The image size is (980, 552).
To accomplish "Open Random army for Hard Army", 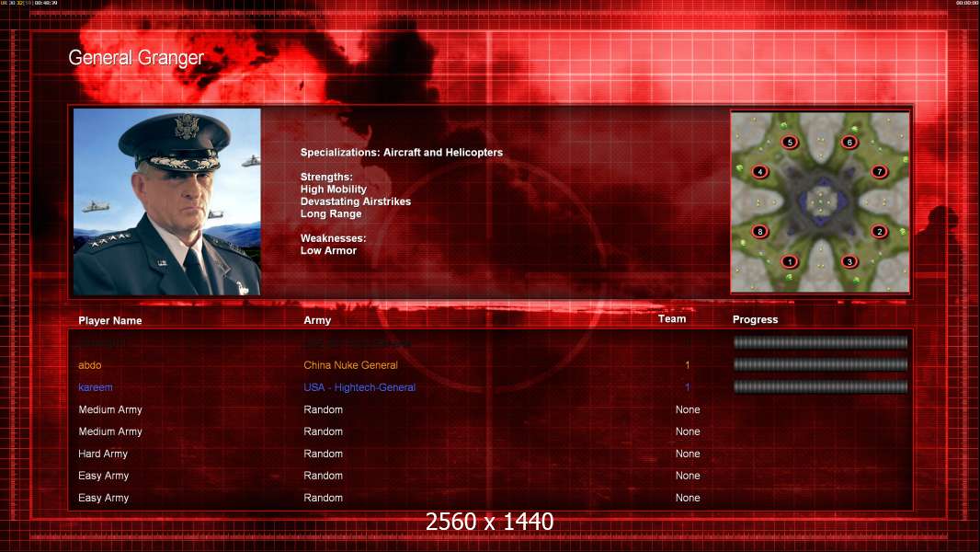I will pos(323,454).
